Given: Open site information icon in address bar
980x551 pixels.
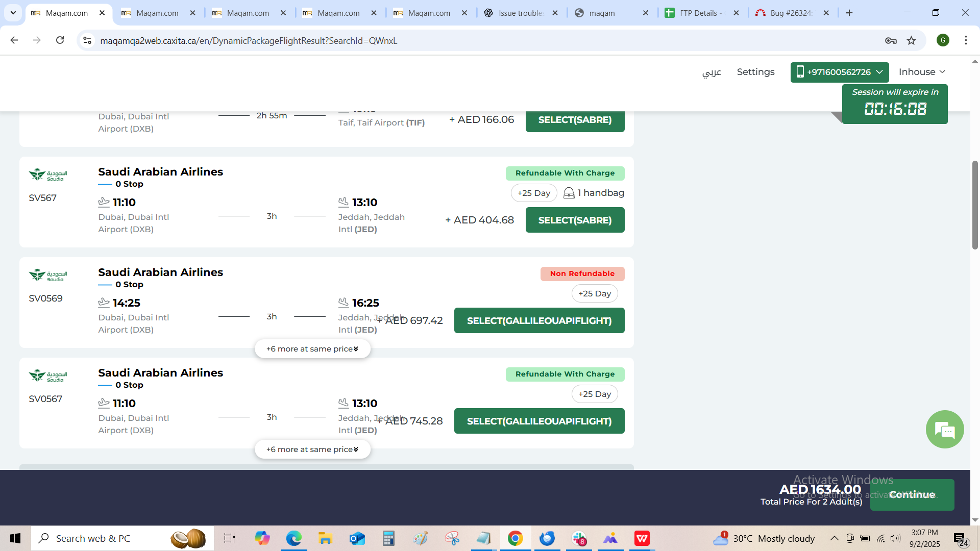Looking at the screenshot, I should (87, 40).
